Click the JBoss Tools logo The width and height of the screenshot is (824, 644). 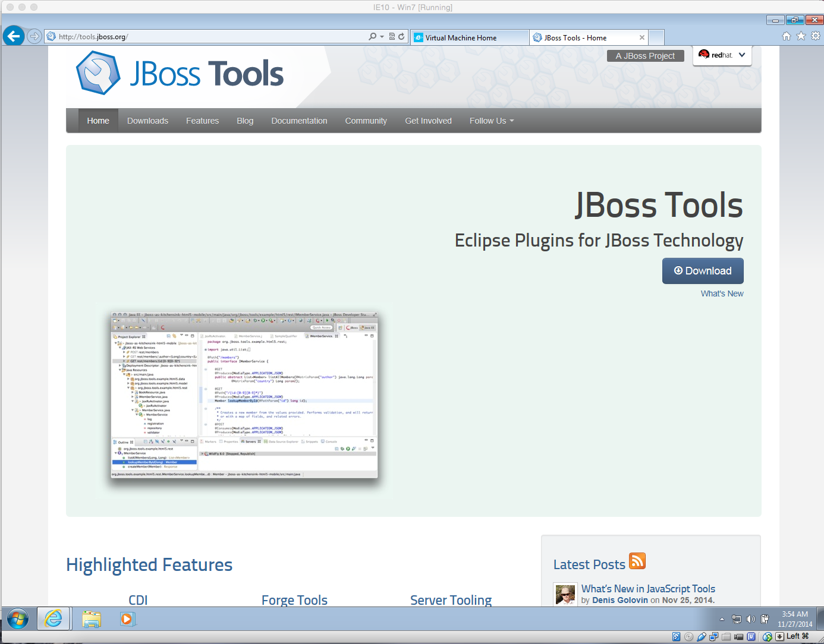coord(180,73)
